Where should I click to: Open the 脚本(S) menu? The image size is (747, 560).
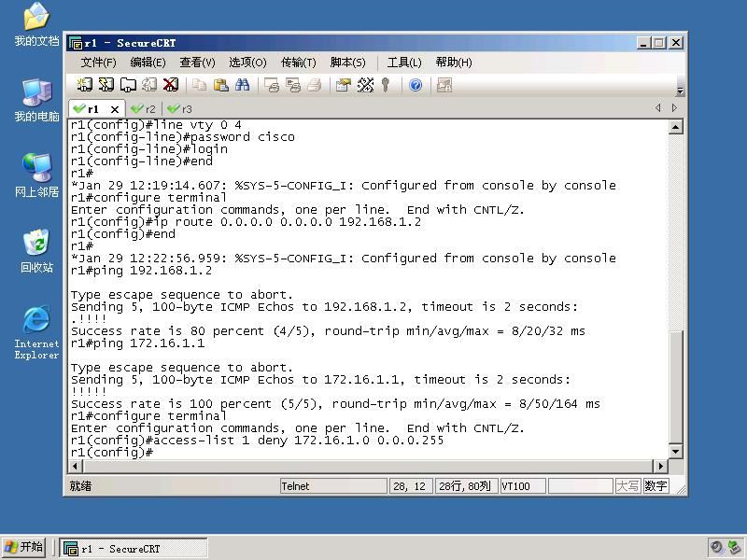coord(347,63)
